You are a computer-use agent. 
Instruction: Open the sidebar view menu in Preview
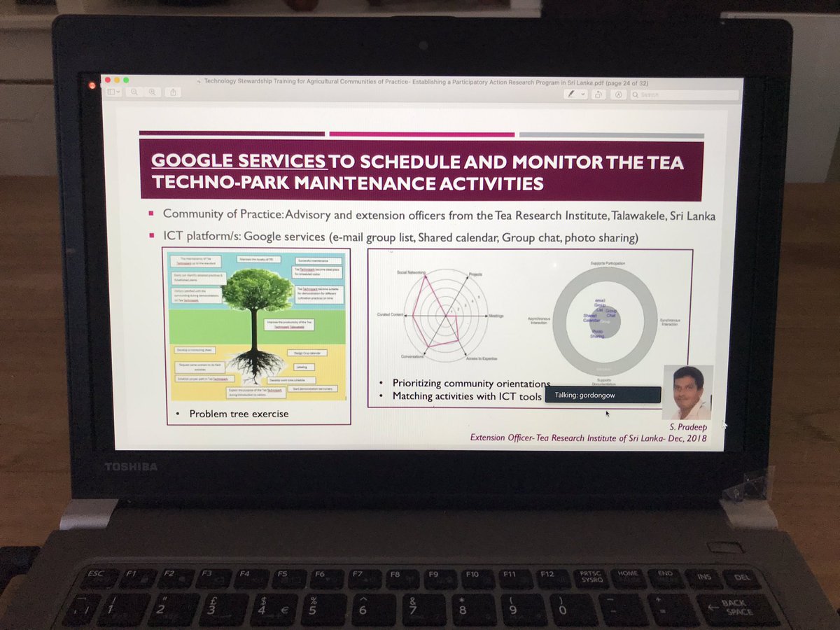point(113,92)
